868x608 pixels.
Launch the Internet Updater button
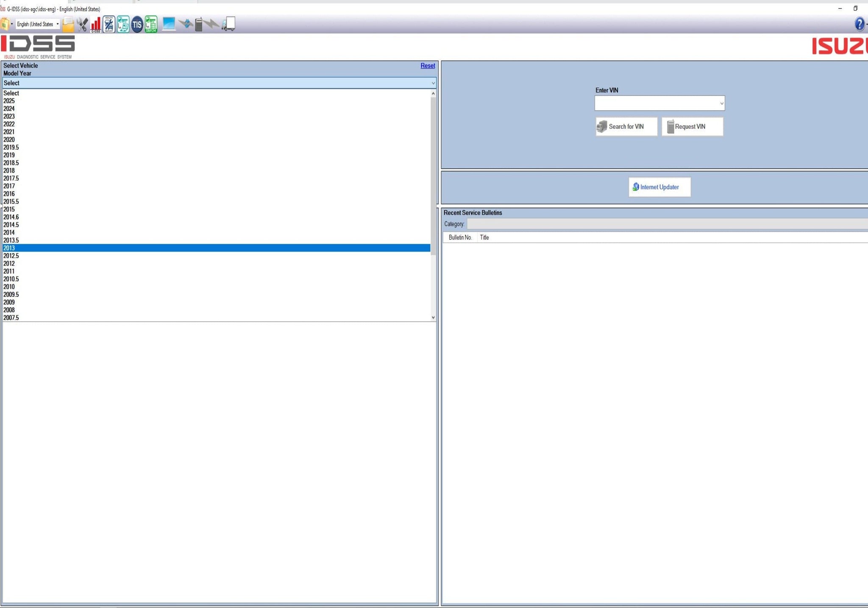[x=659, y=187]
